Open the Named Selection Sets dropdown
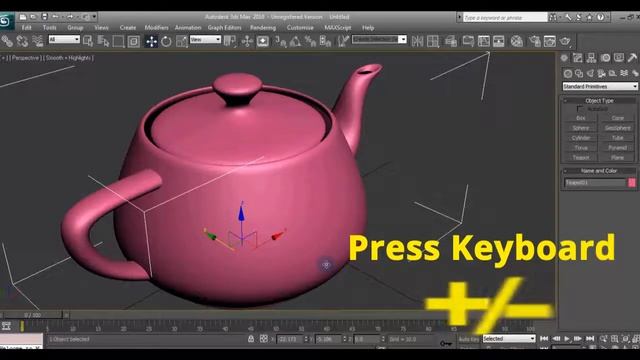 click(379, 39)
